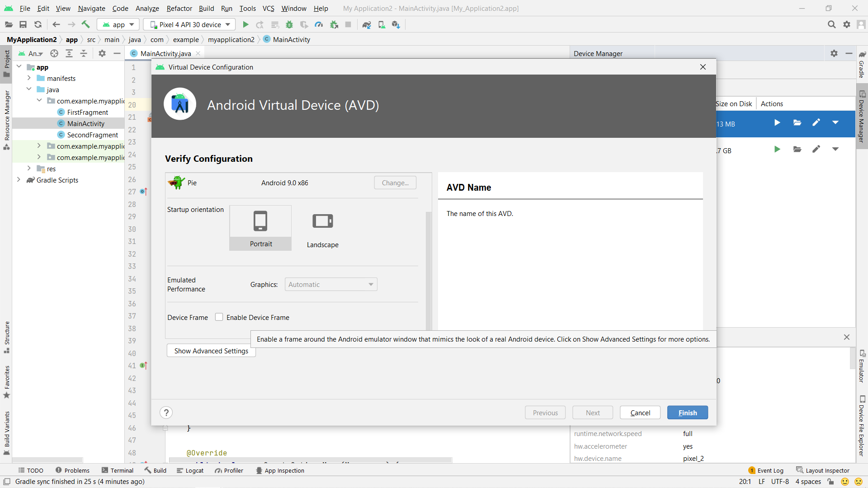This screenshot has height=488, width=868.
Task: Open the Emulator side panel tab
Action: [x=862, y=366]
